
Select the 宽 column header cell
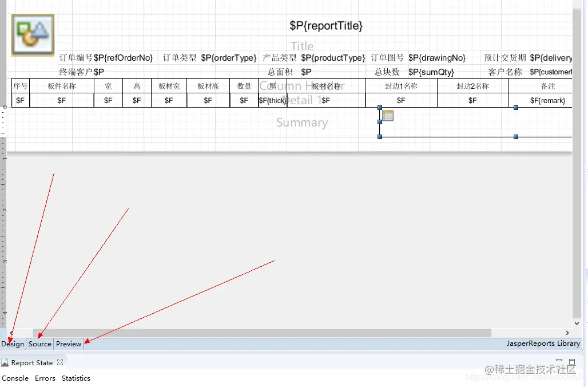[108, 86]
